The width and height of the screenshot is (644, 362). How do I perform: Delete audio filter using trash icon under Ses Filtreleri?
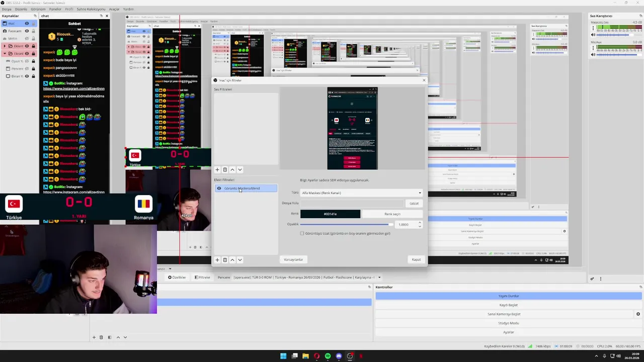tap(225, 169)
